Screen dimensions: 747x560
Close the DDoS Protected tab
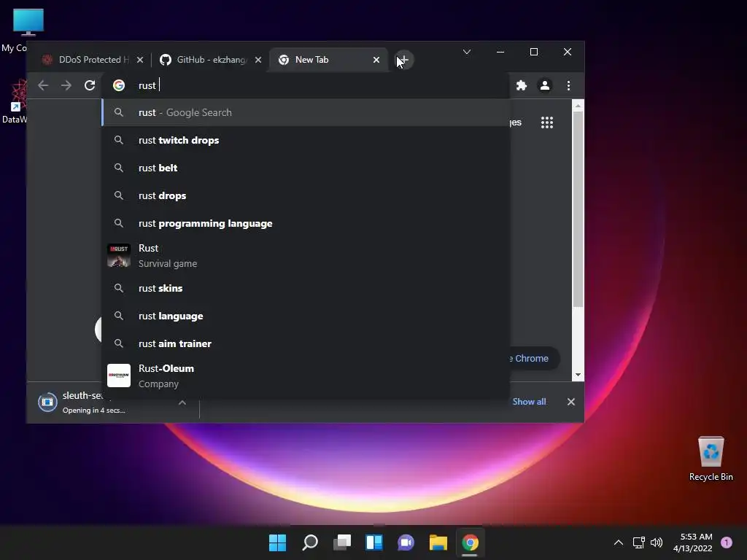pos(139,60)
